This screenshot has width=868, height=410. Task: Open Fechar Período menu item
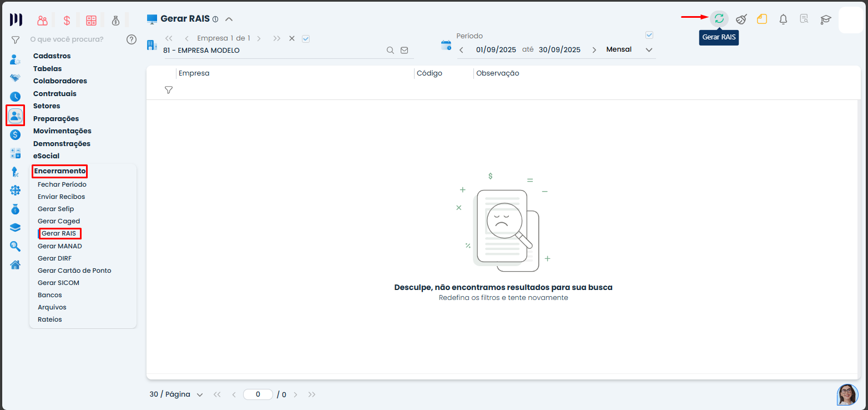pyautogui.click(x=62, y=184)
